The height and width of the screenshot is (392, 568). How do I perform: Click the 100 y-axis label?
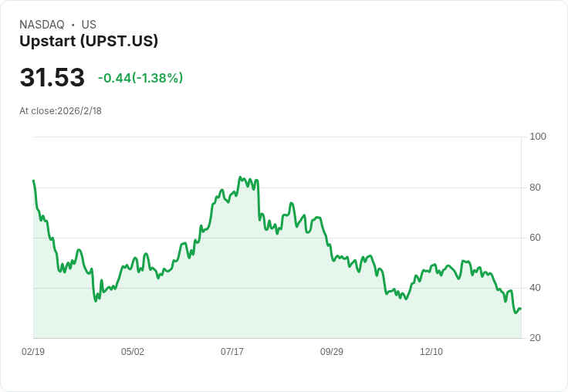[538, 137]
